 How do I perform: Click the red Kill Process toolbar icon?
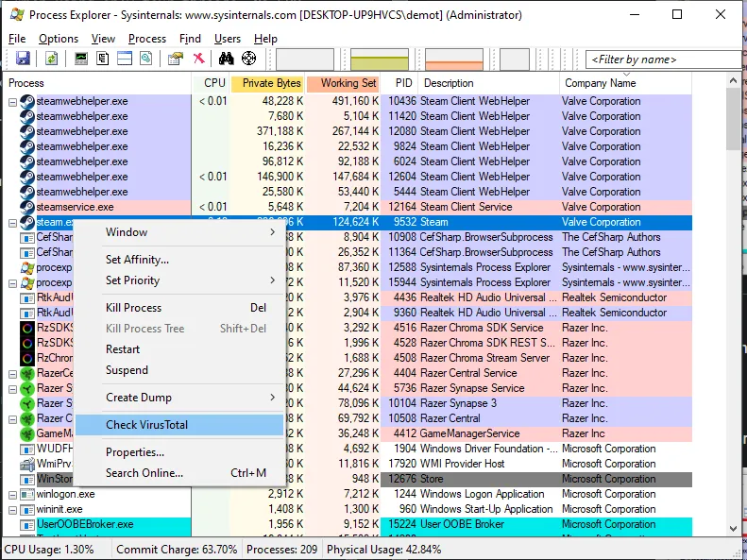tap(199, 59)
